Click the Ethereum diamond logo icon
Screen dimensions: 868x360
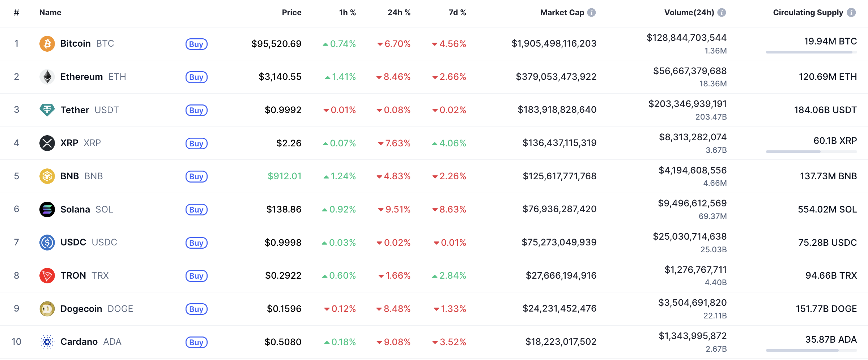47,77
